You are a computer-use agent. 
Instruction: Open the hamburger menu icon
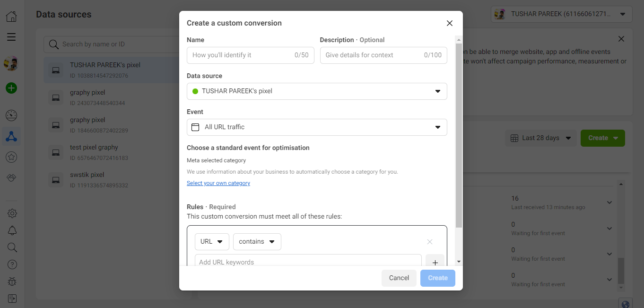click(x=11, y=37)
